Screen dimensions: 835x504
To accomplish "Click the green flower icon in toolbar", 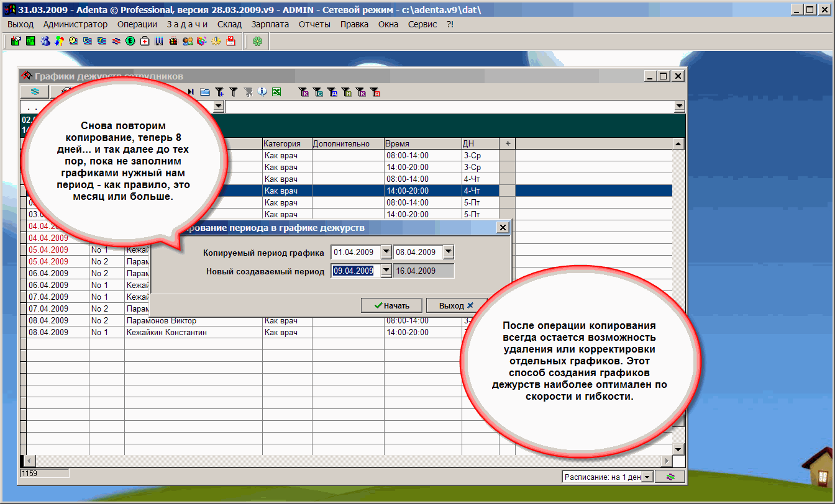I will [x=257, y=42].
